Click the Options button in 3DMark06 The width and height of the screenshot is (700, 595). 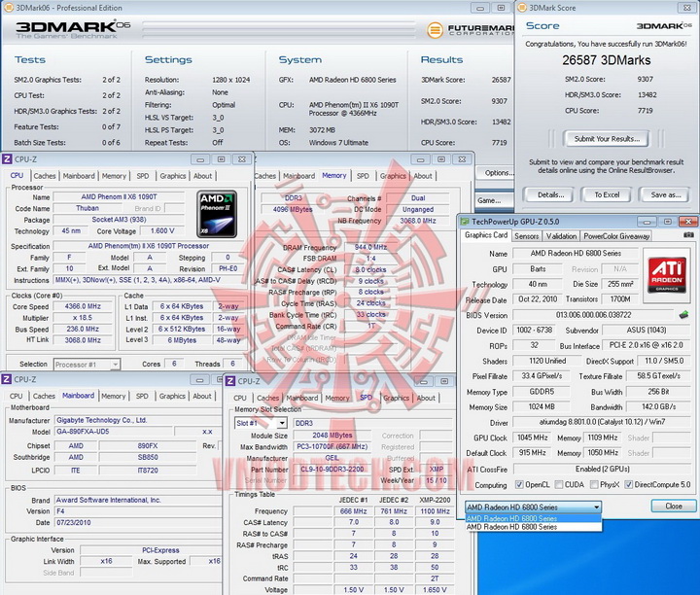coord(496,173)
